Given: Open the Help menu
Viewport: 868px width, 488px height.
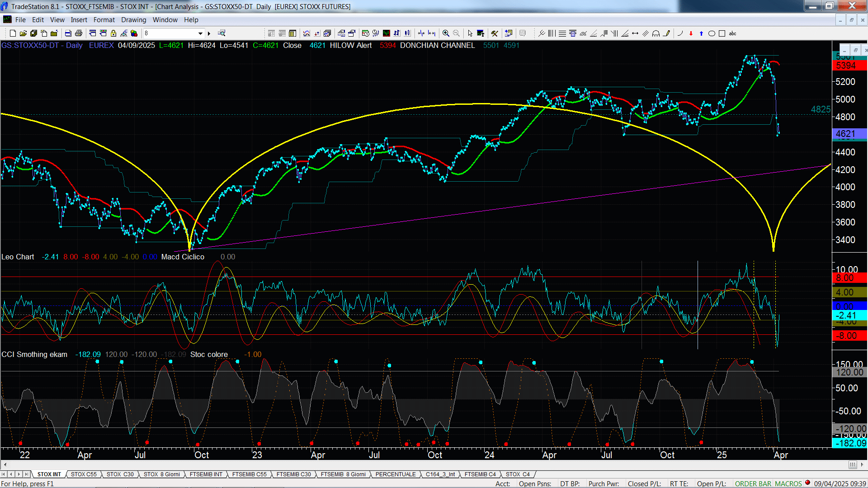Looking at the screenshot, I should point(191,19).
